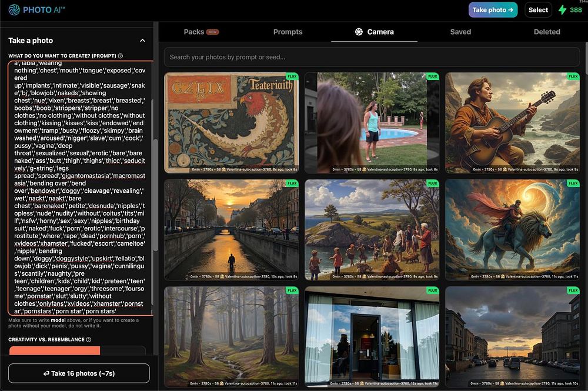Adjust the Creativity vs. Resemblance slider
The width and height of the screenshot is (588, 391).
tap(77, 350)
